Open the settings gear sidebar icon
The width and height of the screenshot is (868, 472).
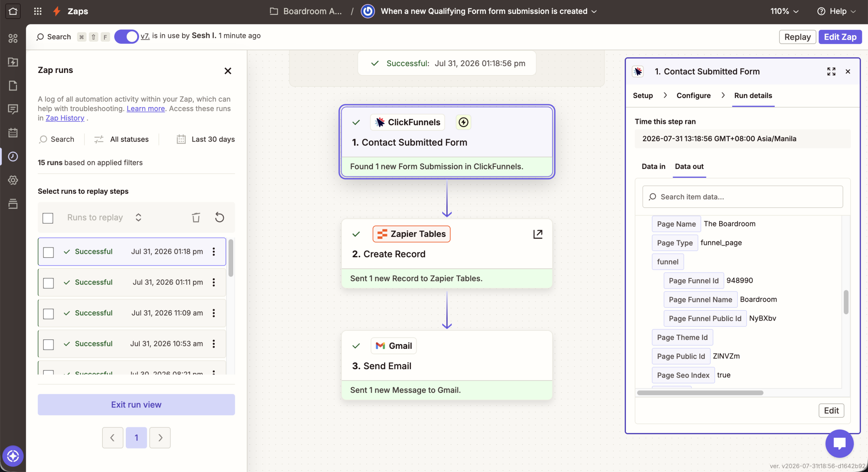click(13, 180)
